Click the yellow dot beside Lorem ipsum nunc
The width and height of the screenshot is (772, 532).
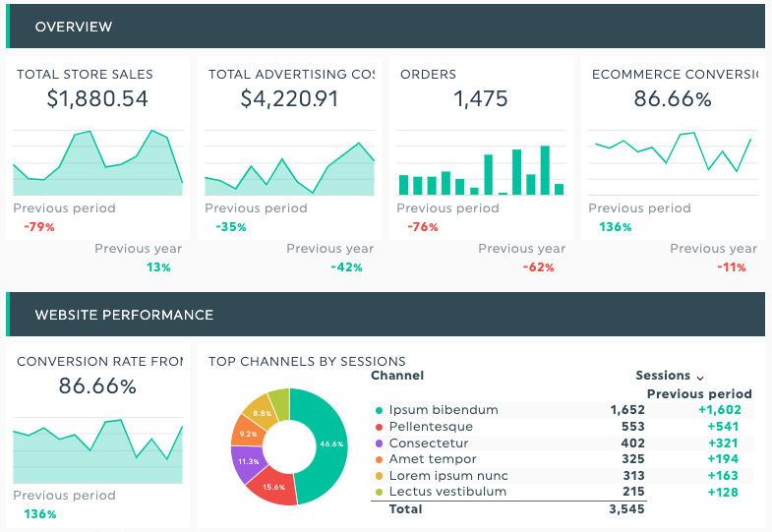click(379, 476)
